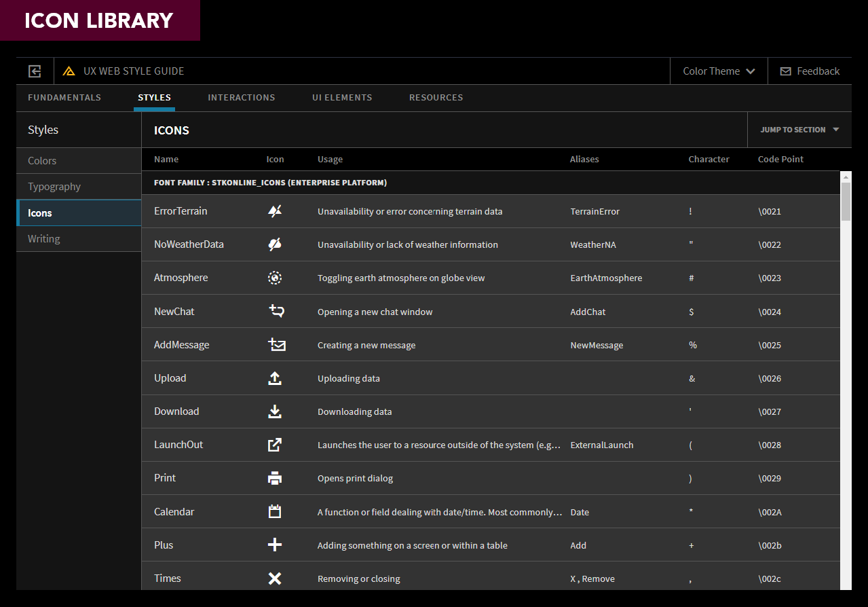Click 'Opens print dialog' usage text
Screen dimensions: 868x607
(355, 478)
